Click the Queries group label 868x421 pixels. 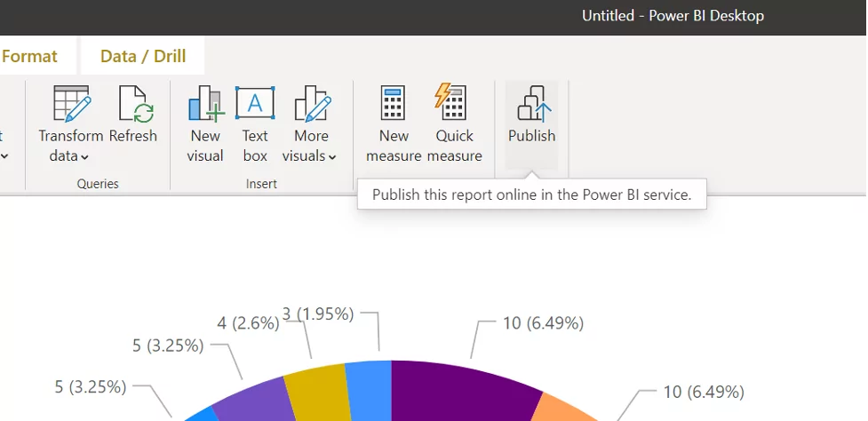pyautogui.click(x=98, y=184)
